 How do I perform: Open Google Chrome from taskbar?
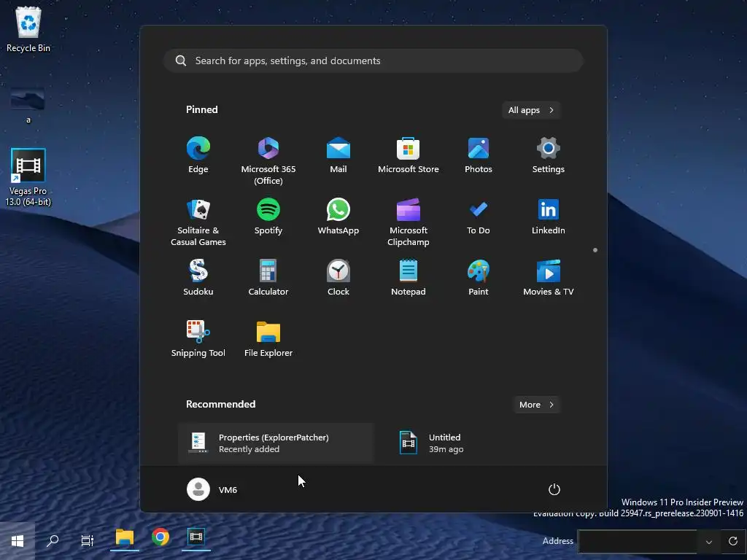pos(160,538)
